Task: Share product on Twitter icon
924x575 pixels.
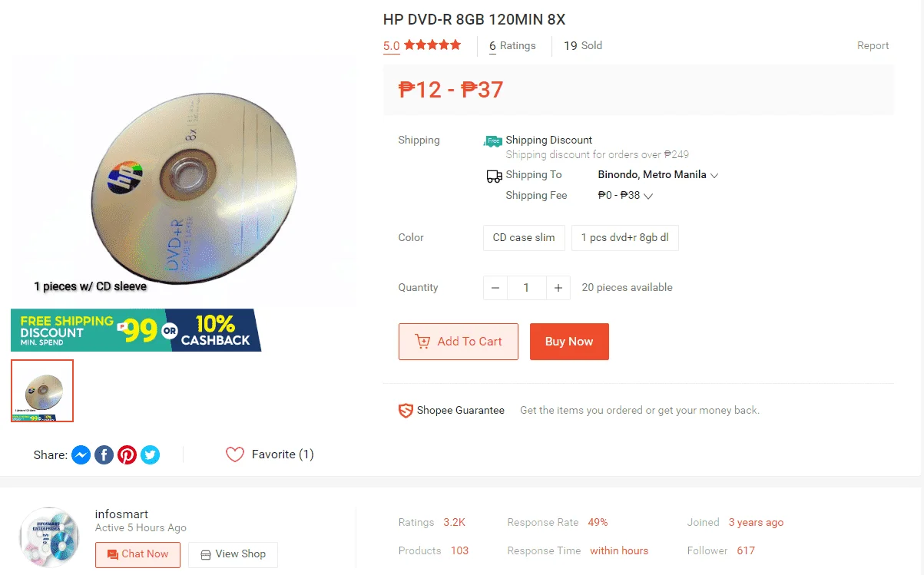Action: (x=151, y=455)
